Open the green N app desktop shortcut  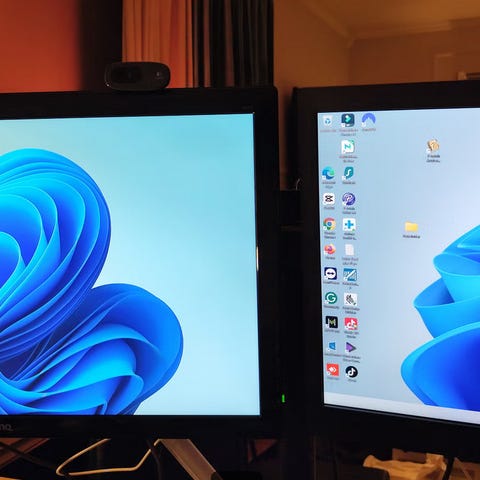click(348, 147)
